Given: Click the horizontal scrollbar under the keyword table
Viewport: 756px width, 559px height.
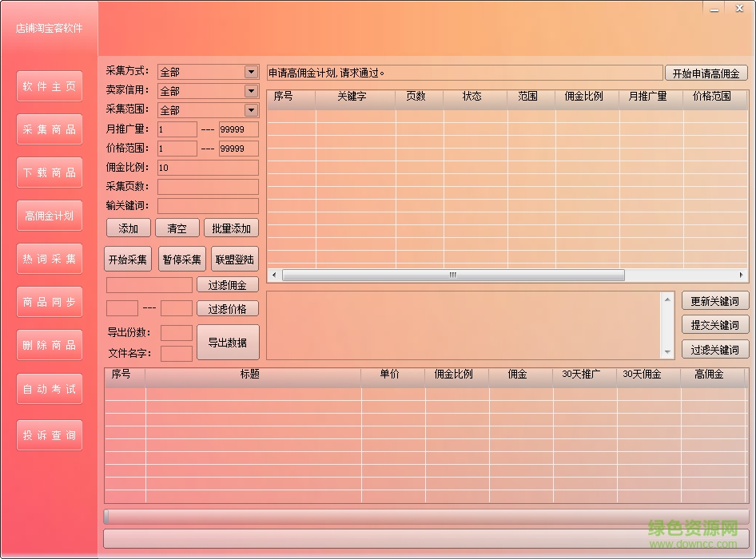Looking at the screenshot, I should (x=452, y=275).
